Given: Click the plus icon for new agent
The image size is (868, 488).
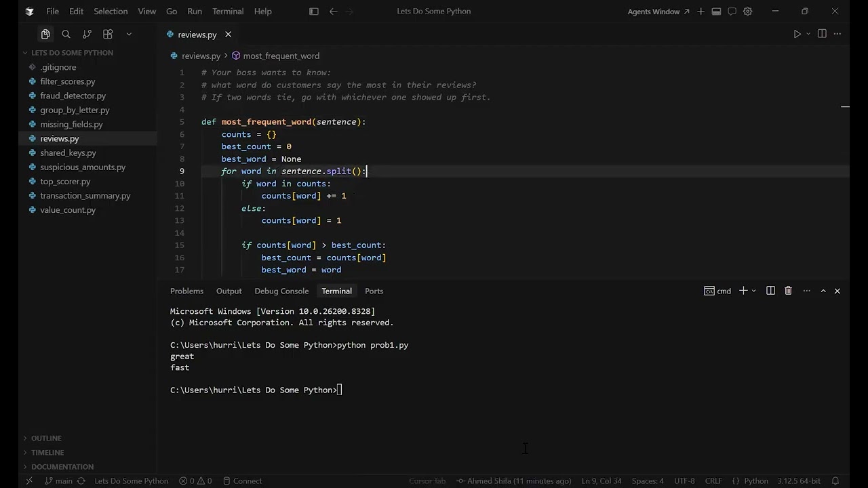Looking at the screenshot, I should 701,12.
